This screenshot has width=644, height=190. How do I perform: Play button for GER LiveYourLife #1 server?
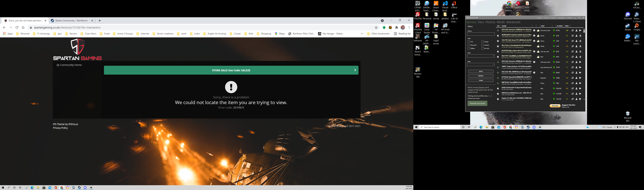click(x=580, y=88)
